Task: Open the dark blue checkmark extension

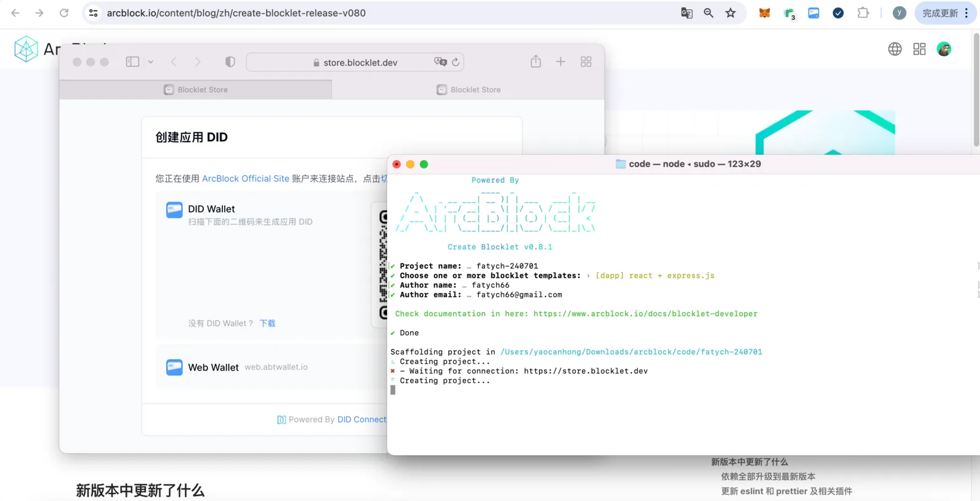Action: point(838,13)
